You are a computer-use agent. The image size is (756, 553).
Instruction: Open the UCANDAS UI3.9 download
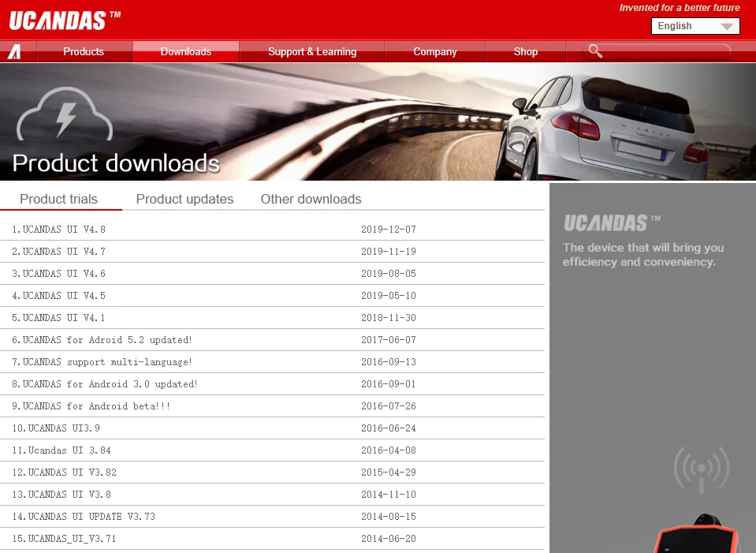[56, 428]
